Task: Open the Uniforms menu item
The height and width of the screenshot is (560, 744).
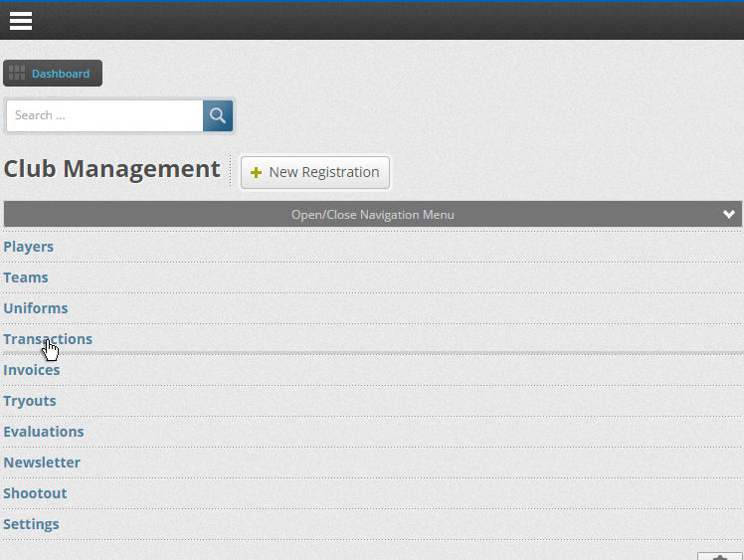Action: [36, 308]
